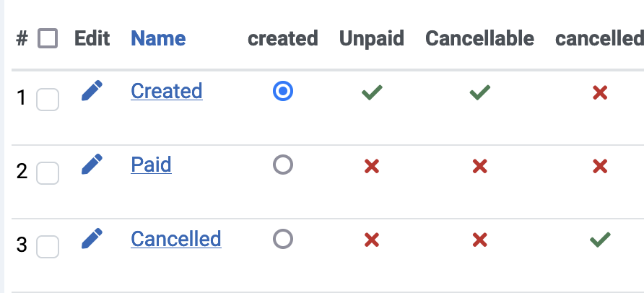The height and width of the screenshot is (293, 644).
Task: Toggle Unpaid checkmark in Created row
Action: [372, 92]
